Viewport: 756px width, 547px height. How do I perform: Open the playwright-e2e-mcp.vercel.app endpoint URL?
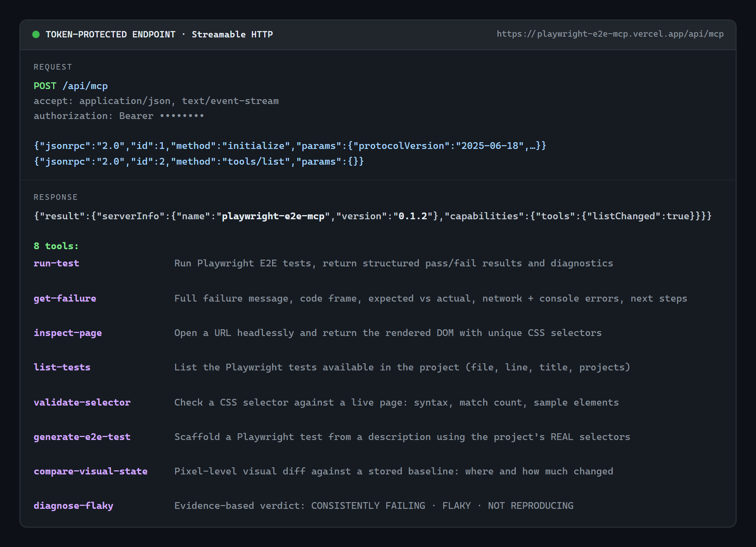(x=610, y=34)
